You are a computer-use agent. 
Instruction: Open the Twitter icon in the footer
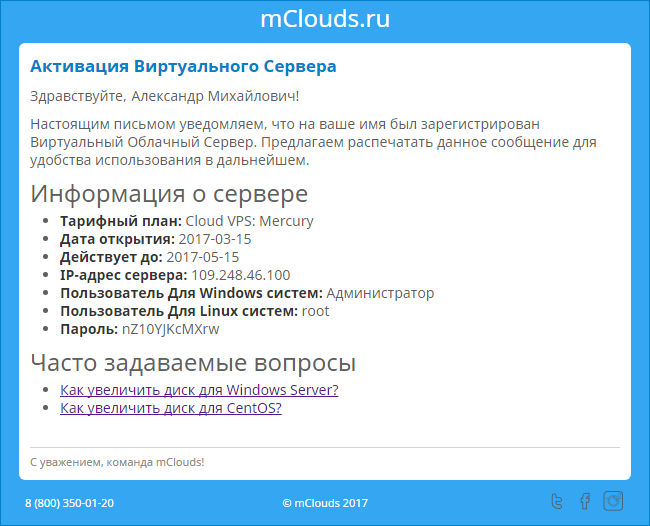click(x=557, y=502)
